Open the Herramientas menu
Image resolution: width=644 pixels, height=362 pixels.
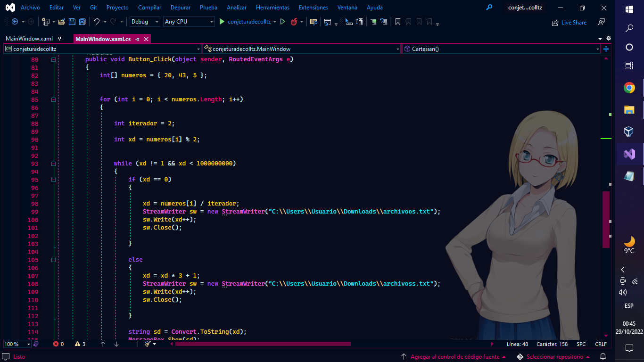pyautogui.click(x=272, y=8)
